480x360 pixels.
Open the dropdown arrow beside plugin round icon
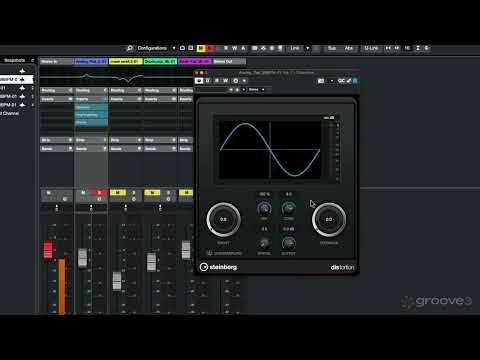[x=244, y=81]
